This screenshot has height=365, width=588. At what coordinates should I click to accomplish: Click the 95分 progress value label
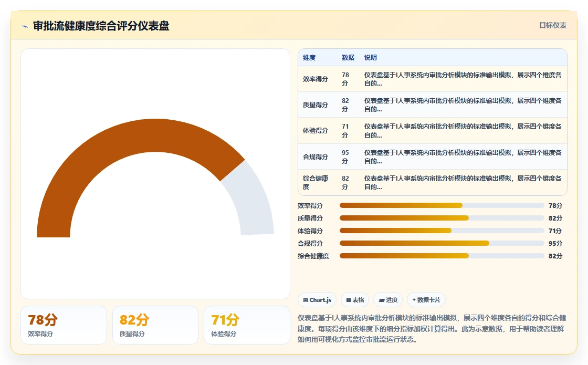[x=555, y=244]
